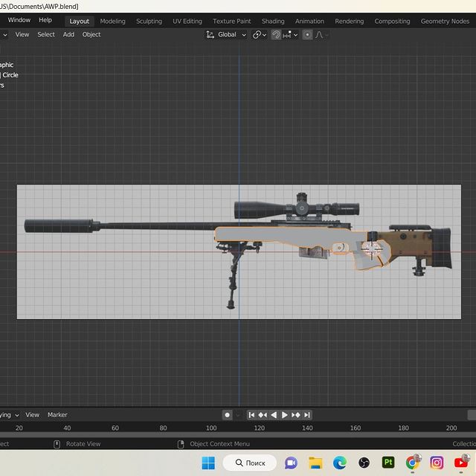Switch to Google Chrome on the taskbar

point(412,463)
